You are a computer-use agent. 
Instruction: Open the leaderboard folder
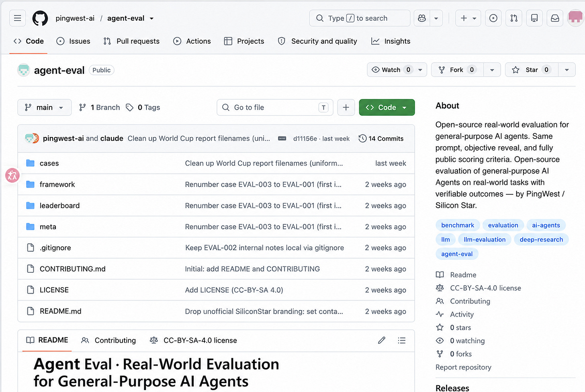coord(59,206)
